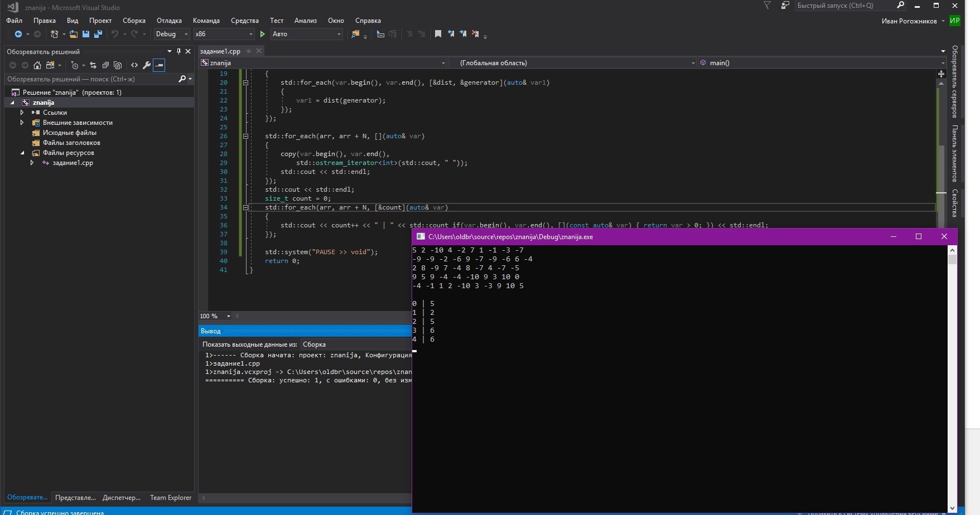980x515 pixels.
Task: Switch to the Team Explorer tab
Action: (x=170, y=498)
